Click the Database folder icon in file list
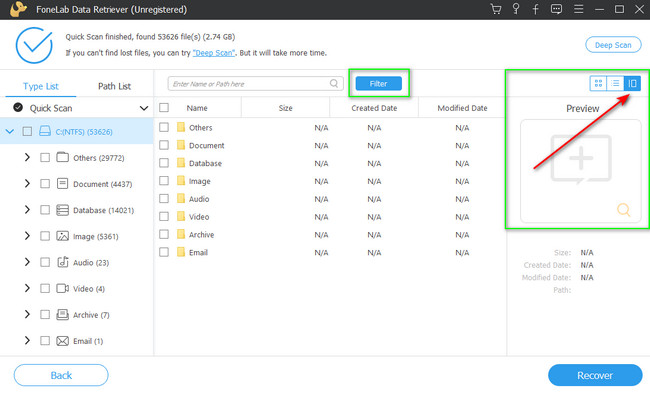 [x=181, y=162]
